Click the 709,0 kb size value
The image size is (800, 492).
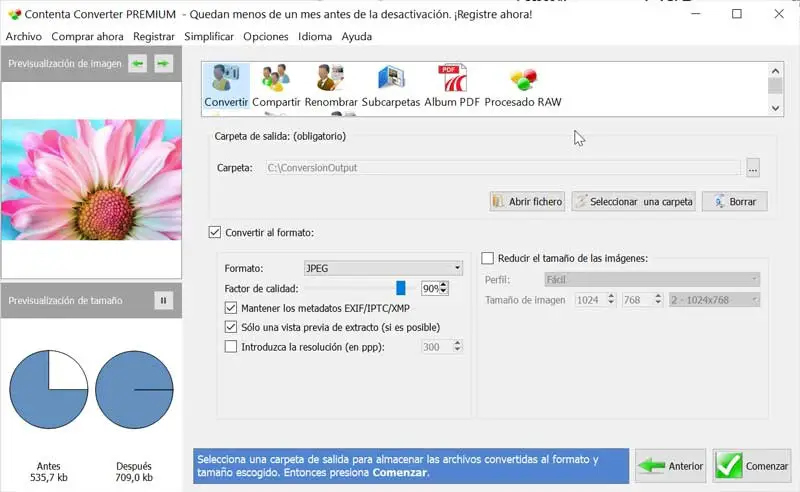134,478
